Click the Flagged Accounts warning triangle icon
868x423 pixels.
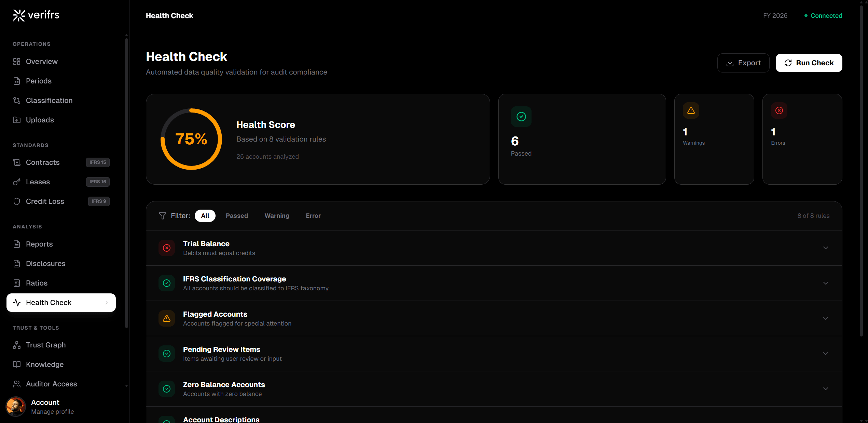click(167, 318)
